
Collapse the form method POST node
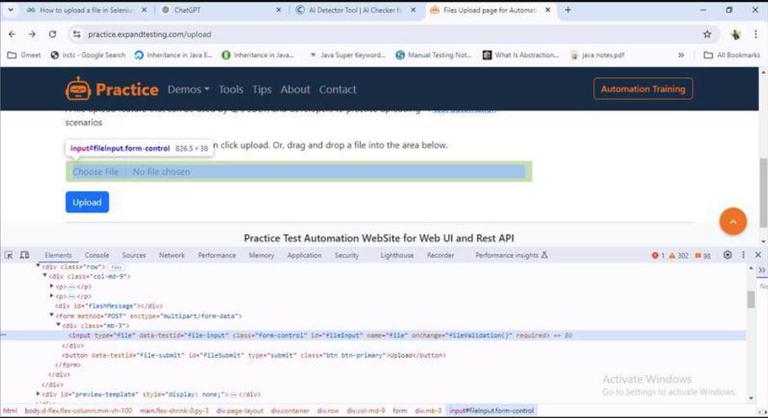pyautogui.click(x=51, y=315)
